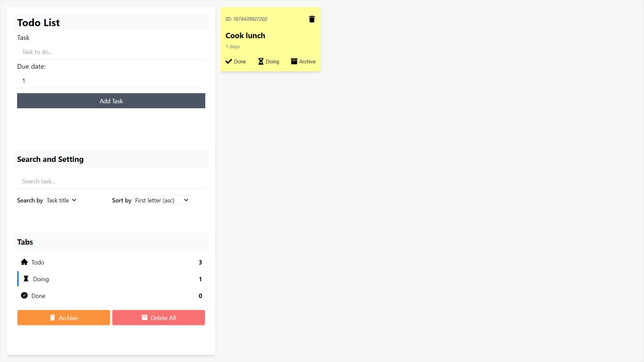Click the check-circle icon beside Done tab
This screenshot has width=644, height=362.
tap(24, 296)
